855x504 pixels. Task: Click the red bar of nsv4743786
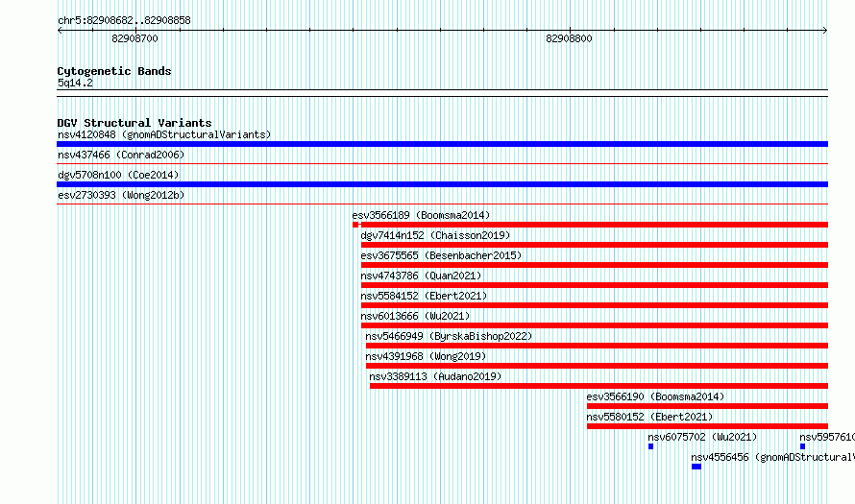[x=595, y=285]
